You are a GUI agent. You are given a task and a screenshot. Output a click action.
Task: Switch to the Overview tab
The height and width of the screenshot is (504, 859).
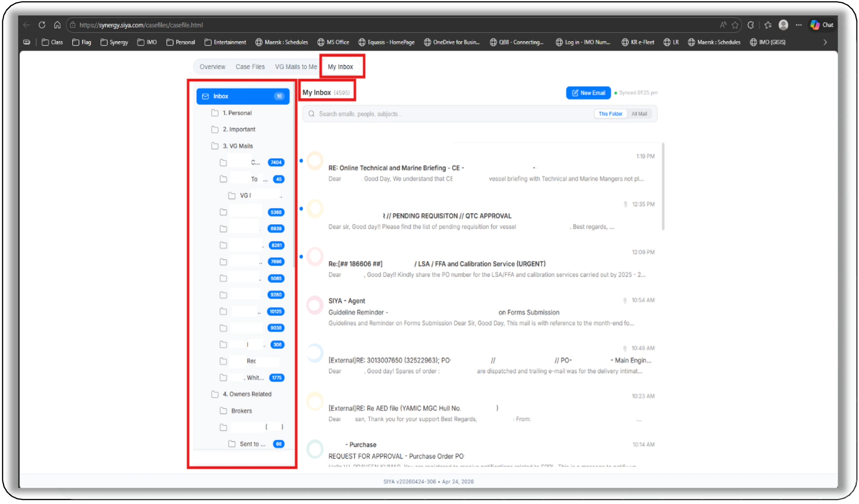coord(212,67)
